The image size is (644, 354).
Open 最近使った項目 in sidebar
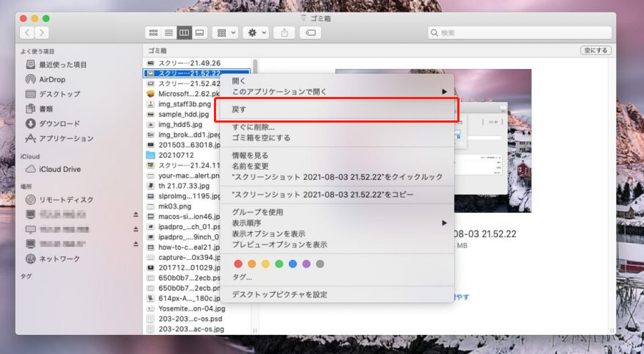(x=57, y=65)
